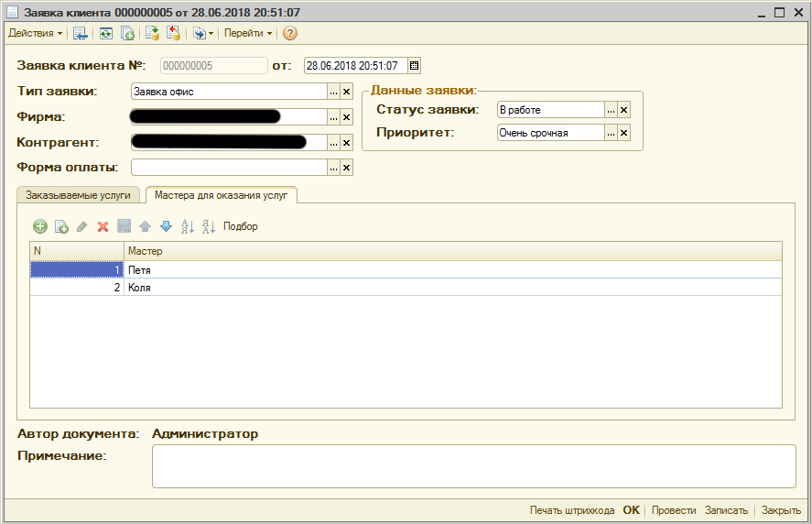Sort the masters table ascending

point(188,226)
